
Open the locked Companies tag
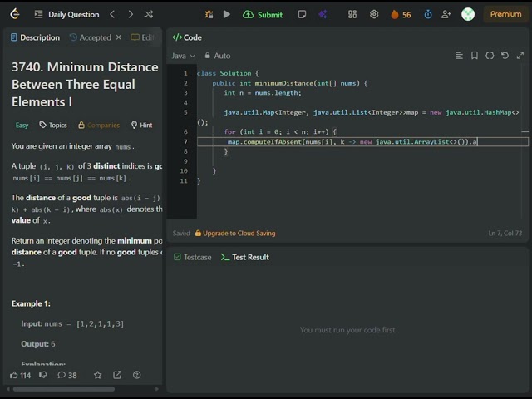pyautogui.click(x=99, y=126)
